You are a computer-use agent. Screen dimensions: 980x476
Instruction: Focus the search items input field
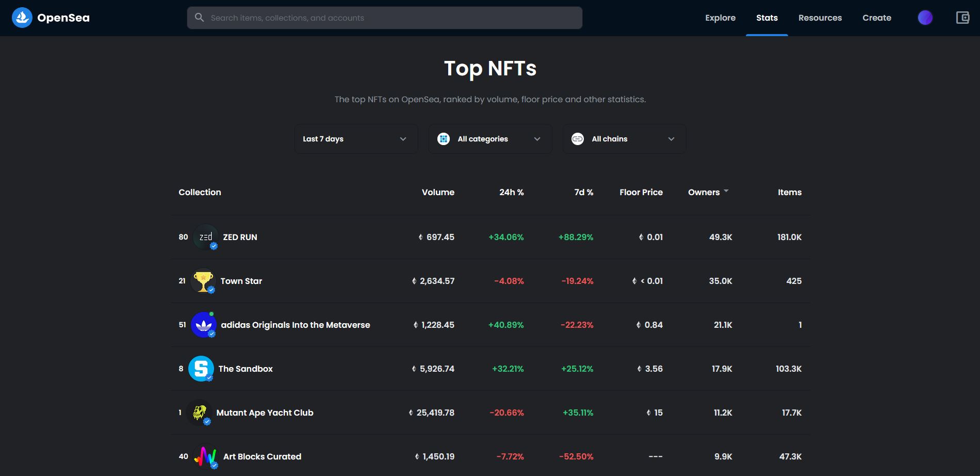pyautogui.click(x=385, y=18)
